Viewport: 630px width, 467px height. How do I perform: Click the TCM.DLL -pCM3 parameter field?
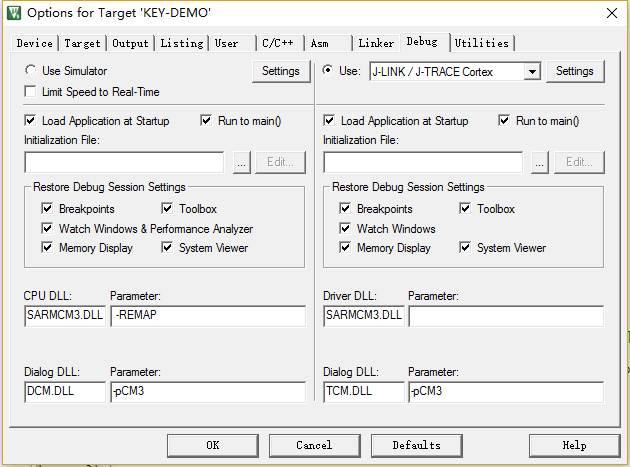pos(506,392)
